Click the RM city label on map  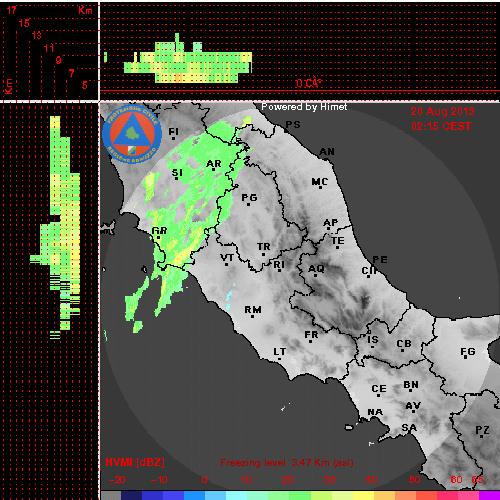click(253, 310)
